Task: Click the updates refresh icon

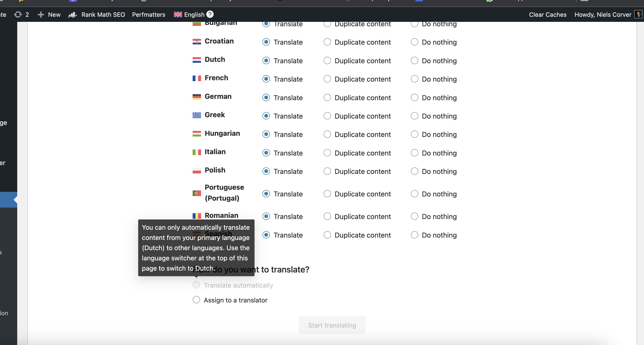Action: pos(18,14)
